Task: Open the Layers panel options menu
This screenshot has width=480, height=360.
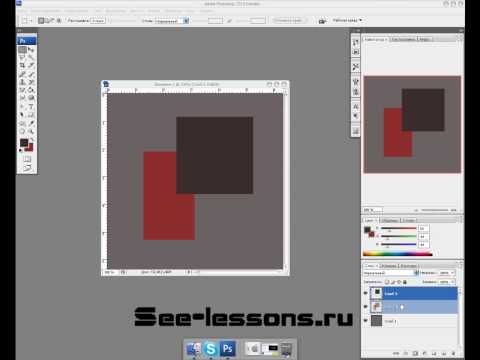Action: click(461, 265)
